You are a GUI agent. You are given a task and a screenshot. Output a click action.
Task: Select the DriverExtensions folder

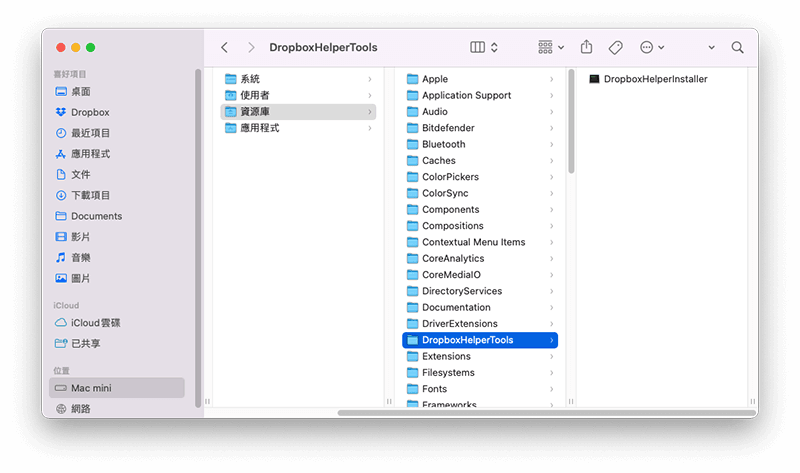[480, 324]
